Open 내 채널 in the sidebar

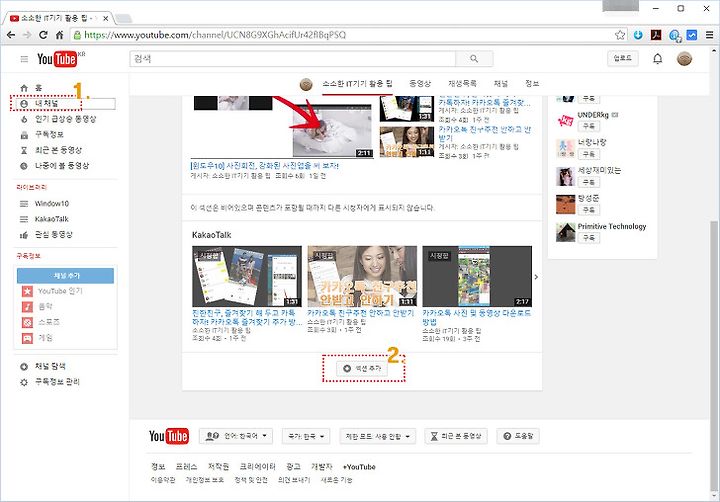click(46, 104)
